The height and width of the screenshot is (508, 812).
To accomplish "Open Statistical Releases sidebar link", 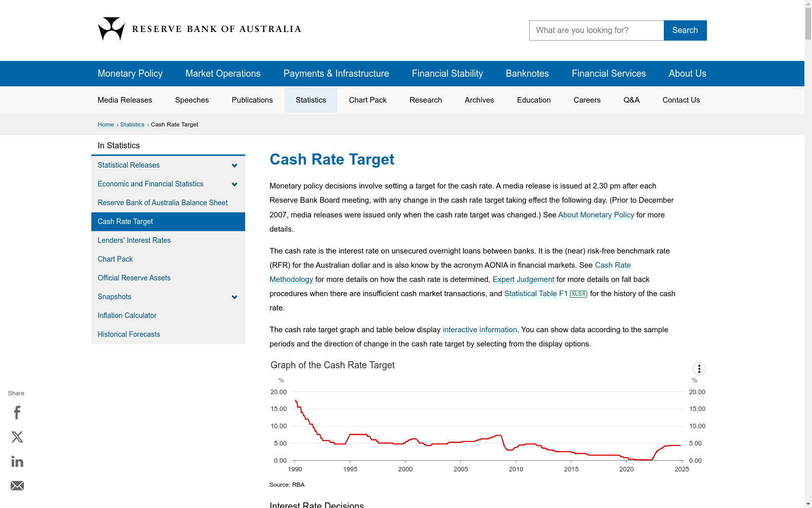I will [128, 165].
